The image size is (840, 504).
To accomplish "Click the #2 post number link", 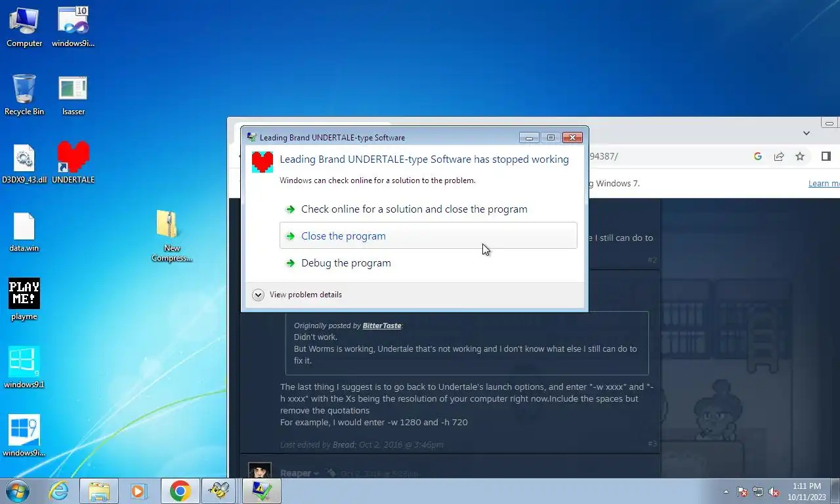I will point(652,260).
